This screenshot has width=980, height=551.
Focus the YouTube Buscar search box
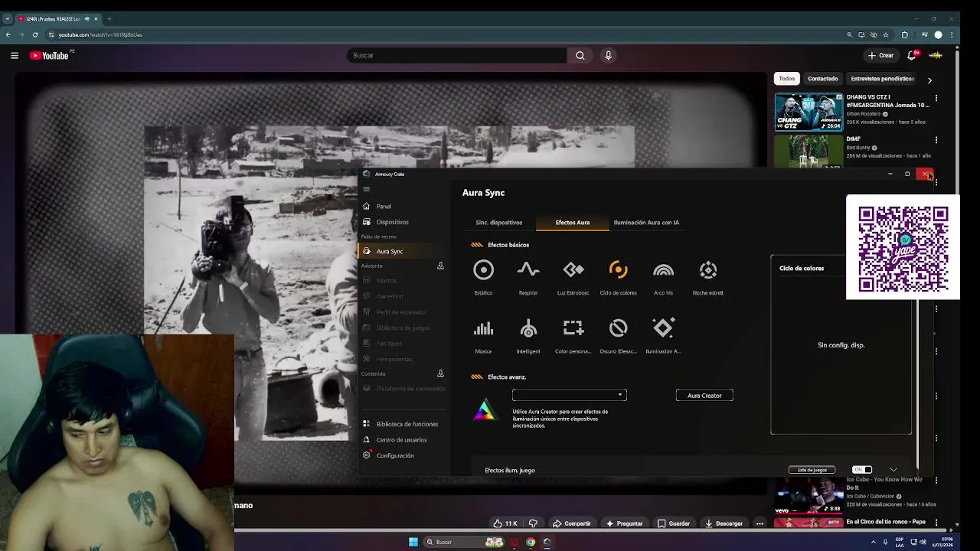(457, 55)
